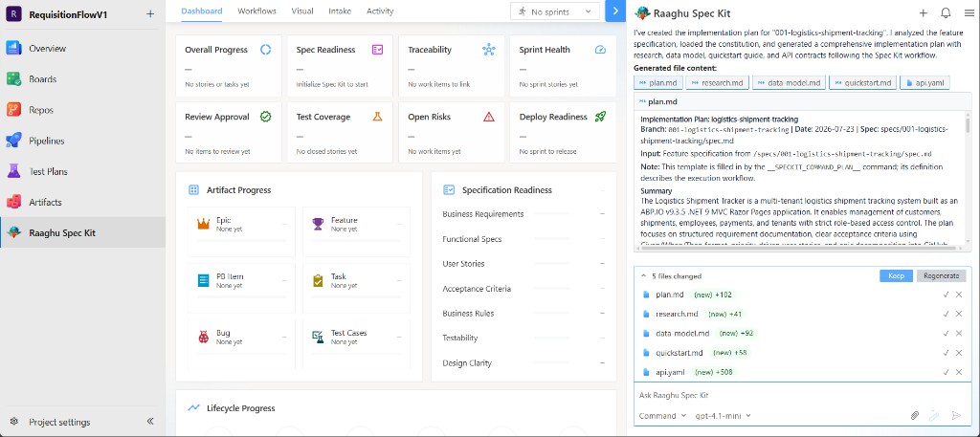Accept the api.yaml change with checkmark
980x437 pixels.
pyautogui.click(x=947, y=372)
